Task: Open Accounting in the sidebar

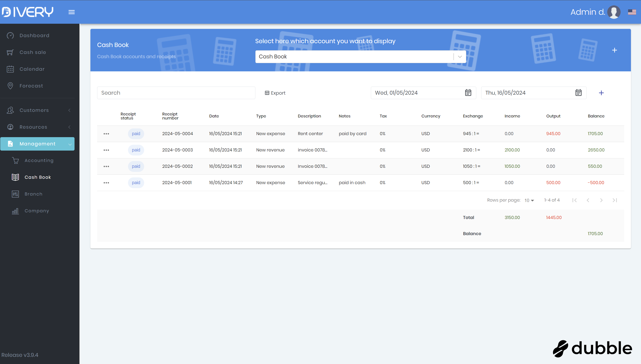Action: [x=39, y=160]
